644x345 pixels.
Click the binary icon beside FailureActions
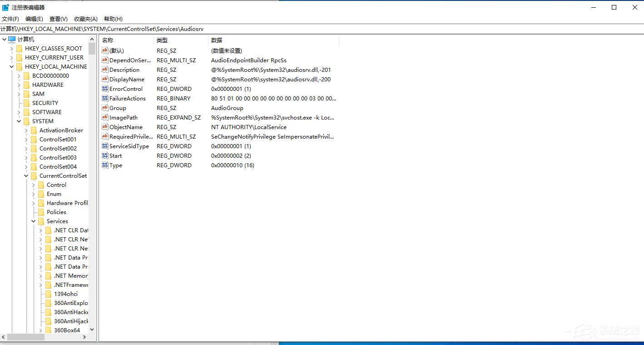tap(104, 98)
